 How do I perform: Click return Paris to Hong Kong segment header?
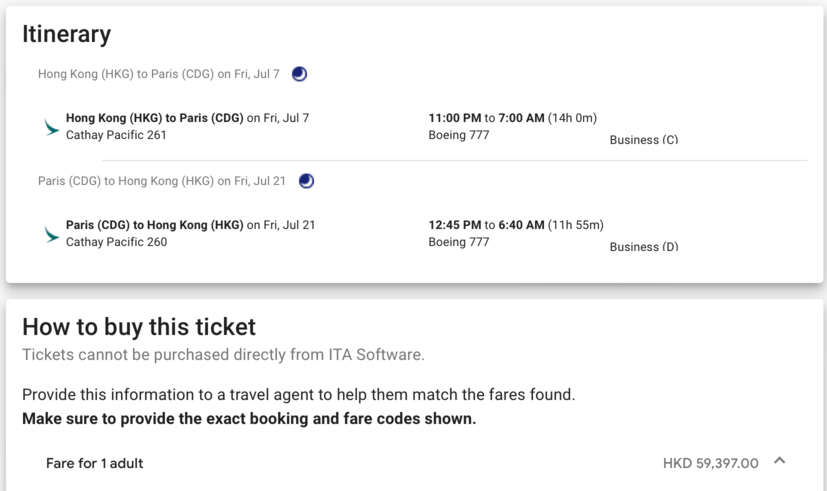tap(162, 181)
